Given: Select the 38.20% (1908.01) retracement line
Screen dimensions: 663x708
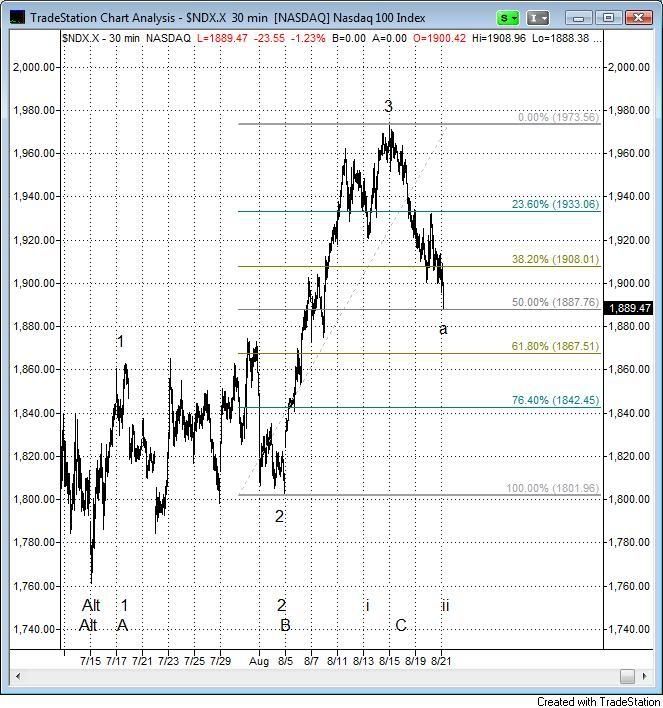Looking at the screenshot, I should point(300,266).
